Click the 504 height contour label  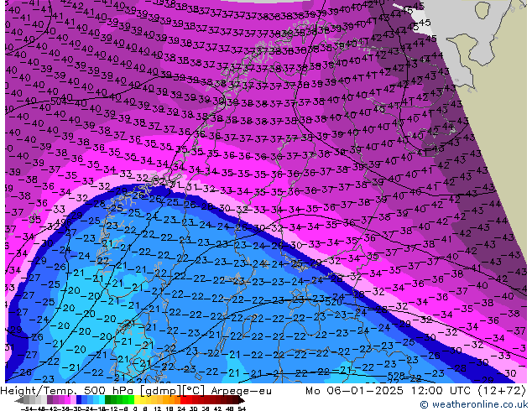(58, 101)
